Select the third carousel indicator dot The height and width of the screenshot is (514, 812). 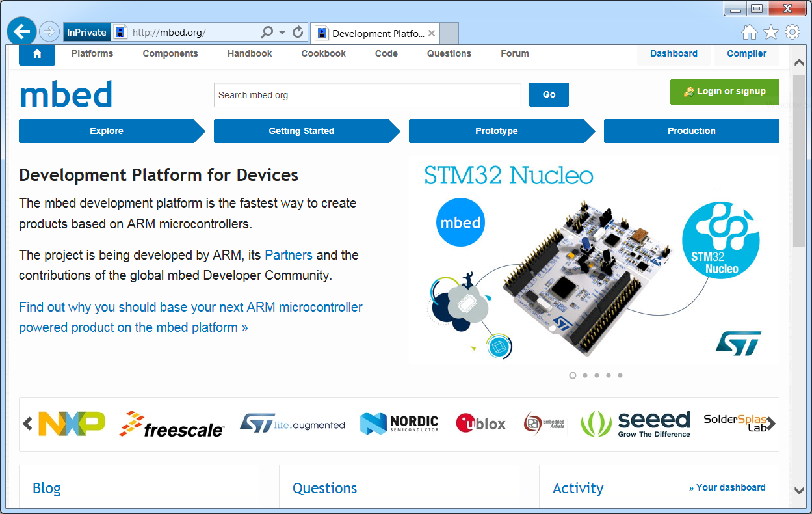(597, 375)
